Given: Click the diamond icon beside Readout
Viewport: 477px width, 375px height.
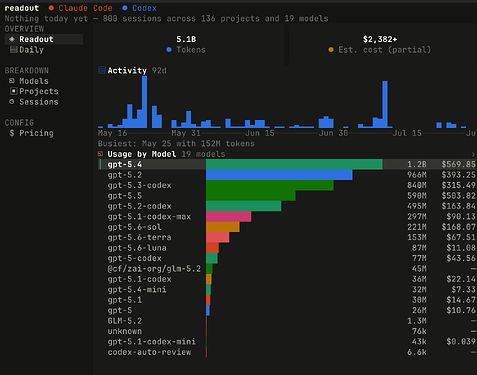Looking at the screenshot, I should (x=12, y=39).
